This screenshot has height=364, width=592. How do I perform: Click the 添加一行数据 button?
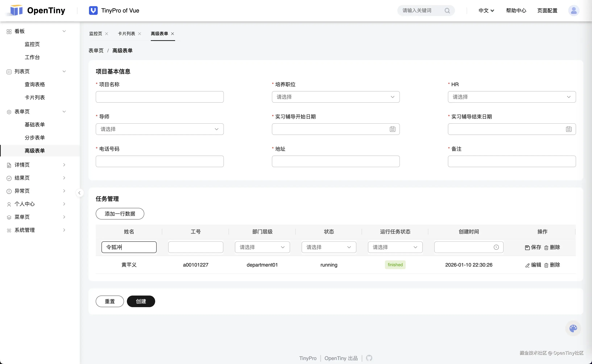click(x=120, y=214)
